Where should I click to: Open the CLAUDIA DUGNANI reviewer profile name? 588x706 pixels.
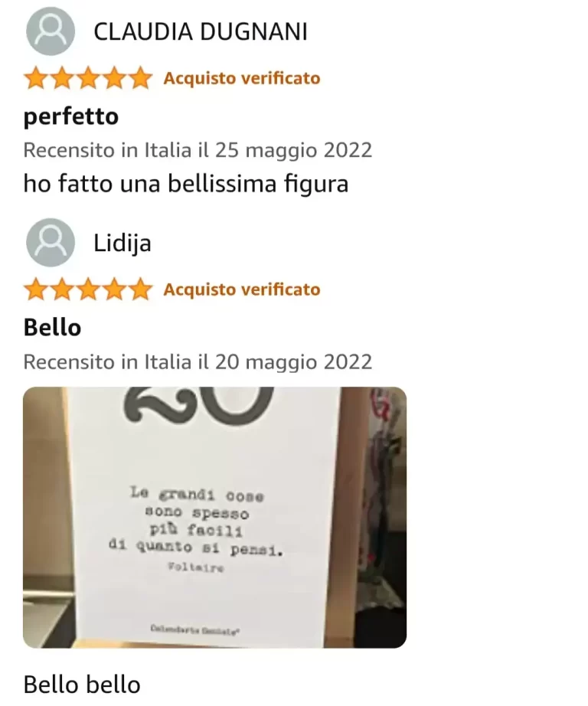201,32
